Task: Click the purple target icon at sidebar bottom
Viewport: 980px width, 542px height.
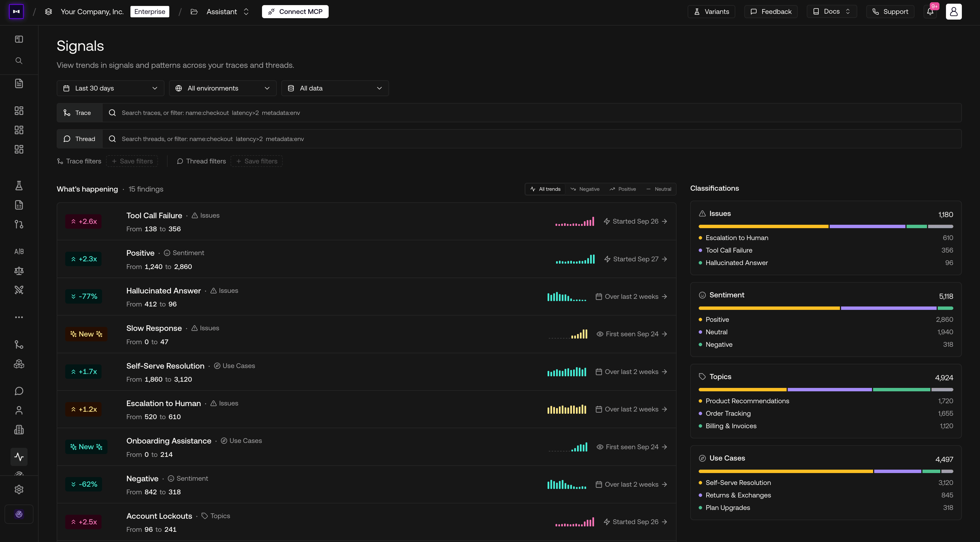Action: point(19,514)
